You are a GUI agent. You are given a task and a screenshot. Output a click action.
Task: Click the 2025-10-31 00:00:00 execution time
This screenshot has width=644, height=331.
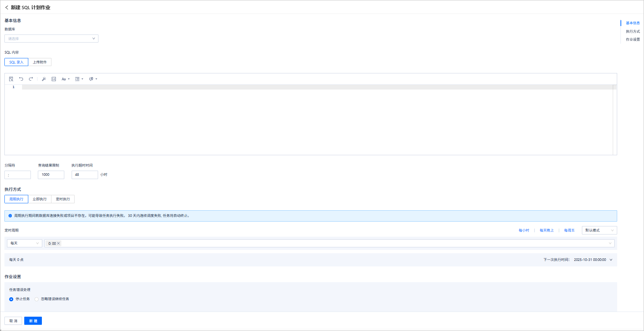click(x=590, y=260)
